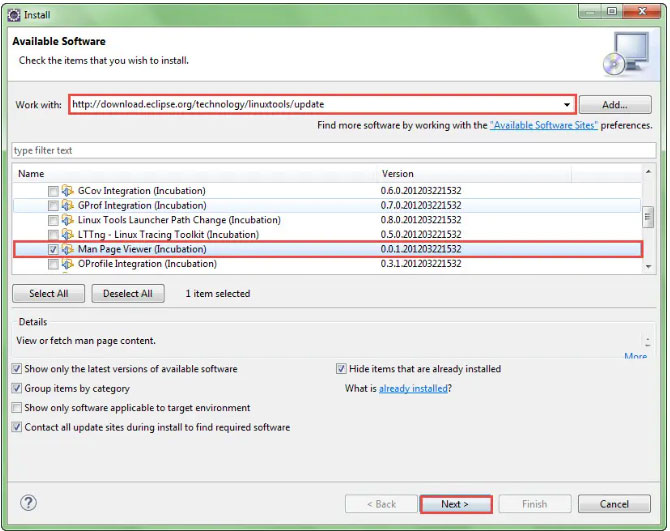Enable the GCov Integration checkbox
Screen dimensions: 670x531
click(53, 191)
